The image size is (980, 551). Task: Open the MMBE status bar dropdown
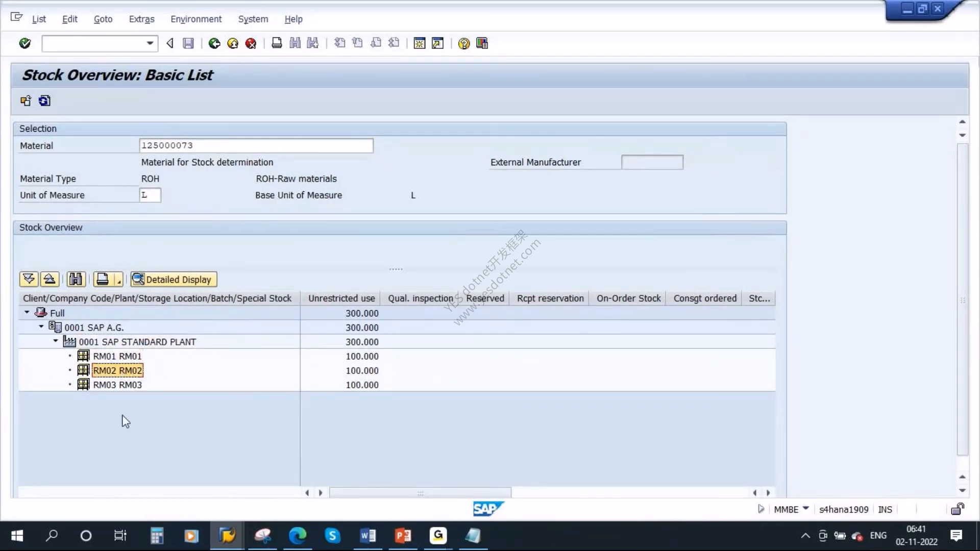[x=806, y=508]
